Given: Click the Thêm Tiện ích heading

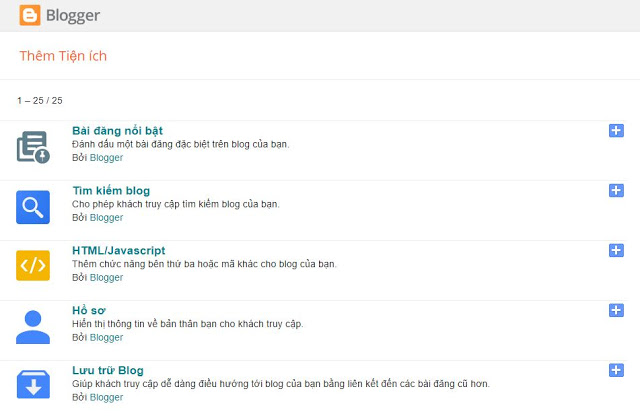Looking at the screenshot, I should click(x=63, y=56).
